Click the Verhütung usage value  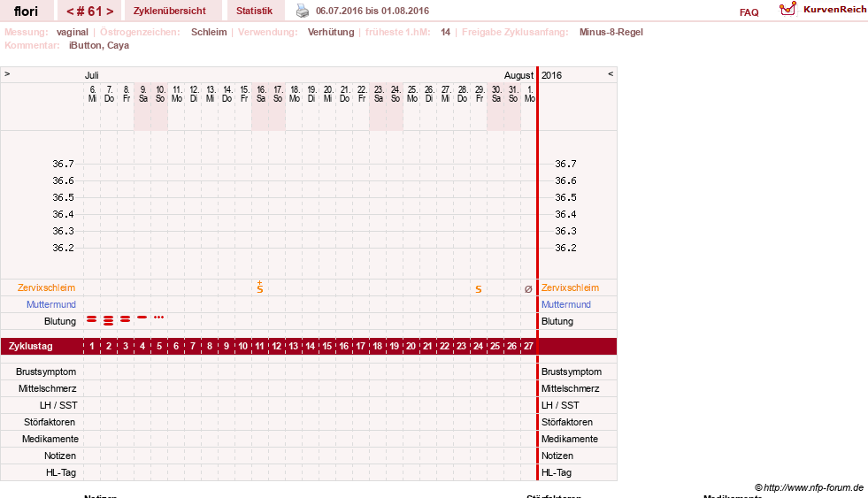click(x=331, y=32)
